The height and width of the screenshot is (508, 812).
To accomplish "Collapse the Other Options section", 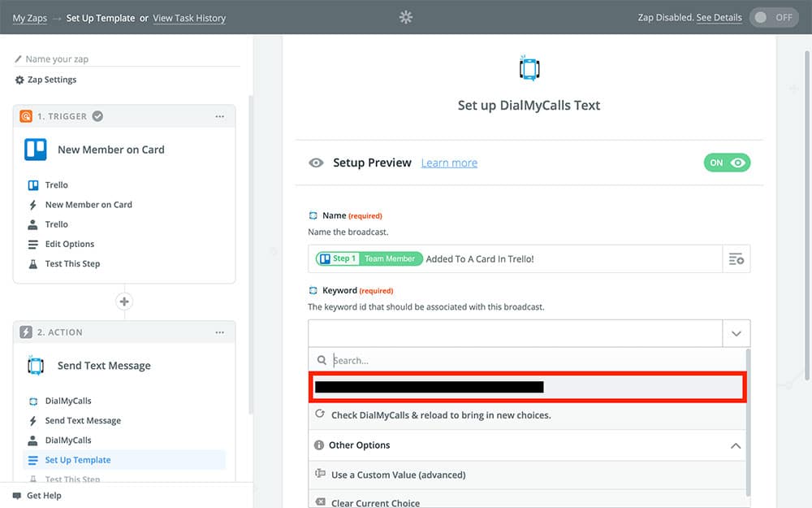I will pyautogui.click(x=735, y=445).
